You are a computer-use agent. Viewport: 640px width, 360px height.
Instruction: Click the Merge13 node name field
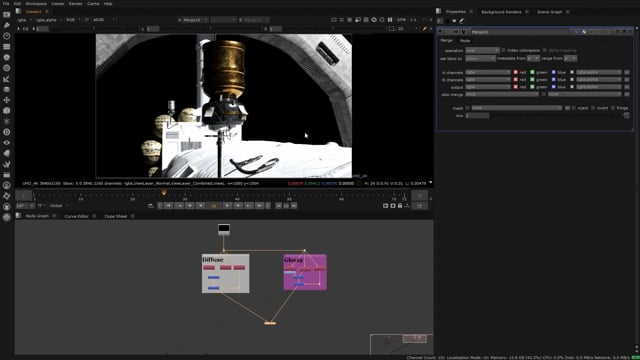[x=520, y=32]
